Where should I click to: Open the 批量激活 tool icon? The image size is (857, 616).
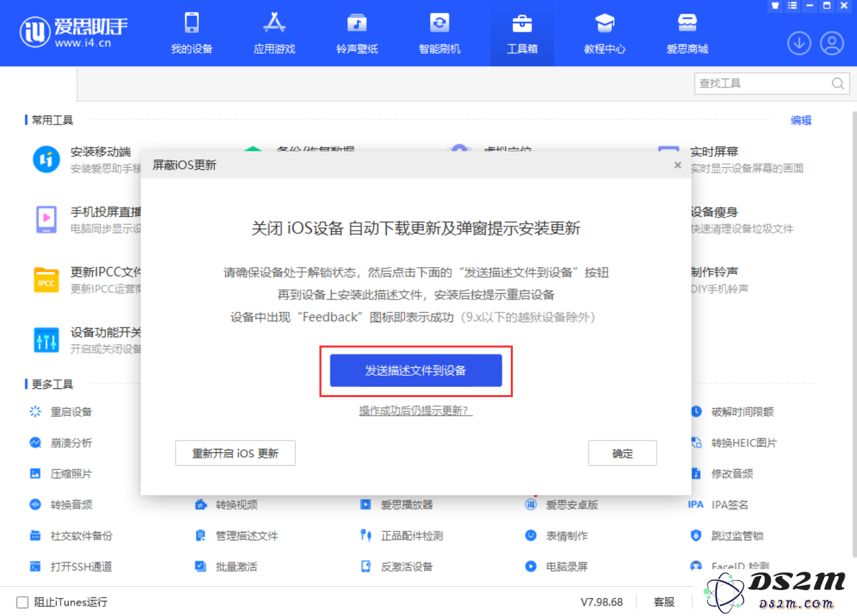[x=201, y=566]
